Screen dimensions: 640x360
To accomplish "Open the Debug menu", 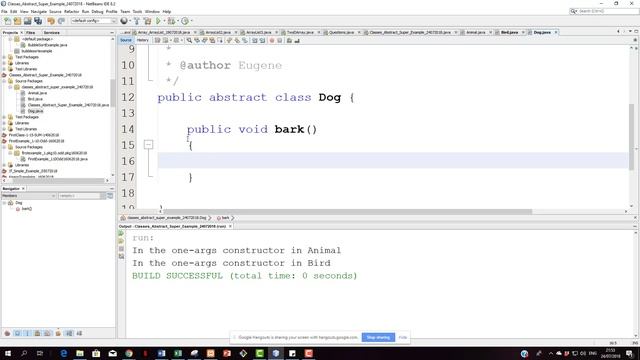I will (x=97, y=11).
